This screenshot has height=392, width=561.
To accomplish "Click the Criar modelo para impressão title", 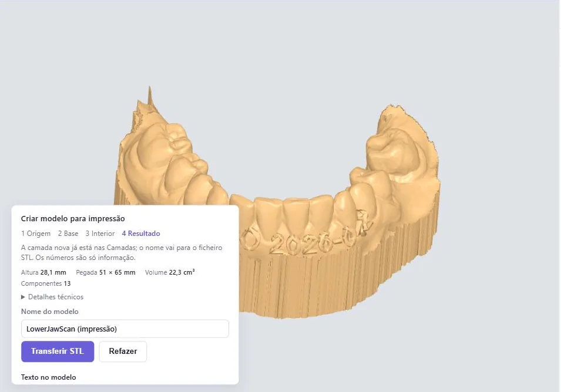I will click(x=73, y=218).
